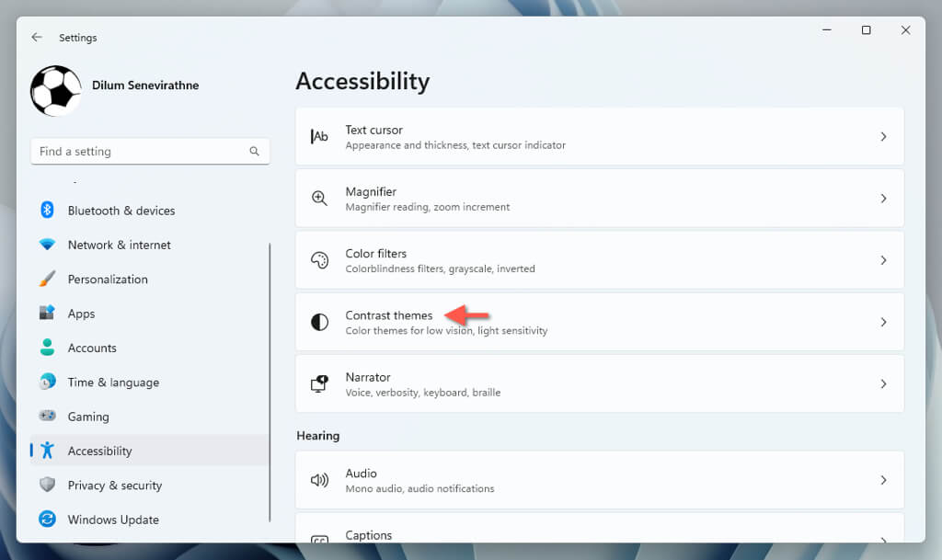This screenshot has height=560, width=942.
Task: Click the Magnifier zoom icon
Action: pos(319,199)
